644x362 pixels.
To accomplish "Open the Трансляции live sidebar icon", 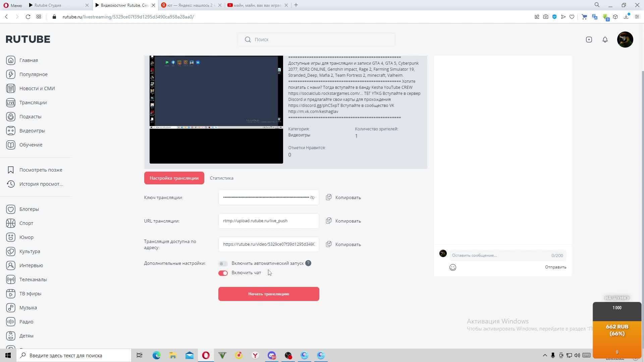I will [x=11, y=103].
